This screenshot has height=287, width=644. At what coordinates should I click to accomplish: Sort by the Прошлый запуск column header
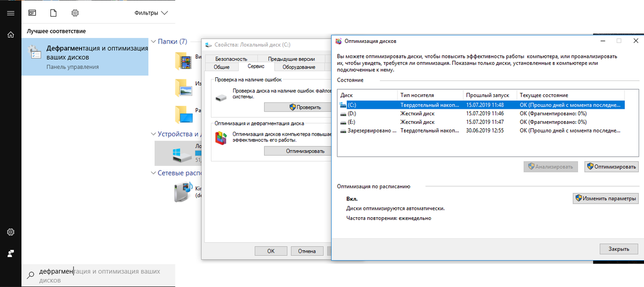(x=490, y=95)
